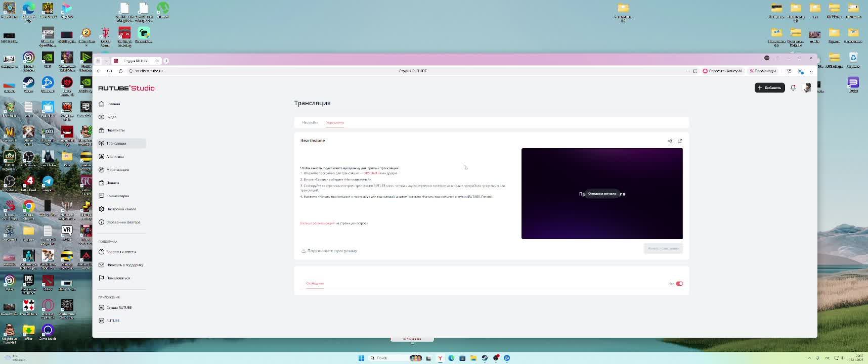Open the OBS Studio link in the instructions

(x=371, y=173)
